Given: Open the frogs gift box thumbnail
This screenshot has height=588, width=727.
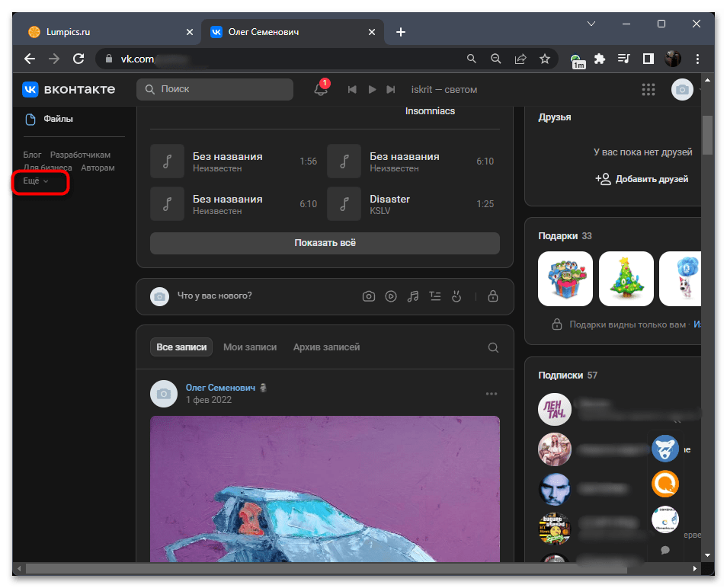Looking at the screenshot, I should (565, 279).
